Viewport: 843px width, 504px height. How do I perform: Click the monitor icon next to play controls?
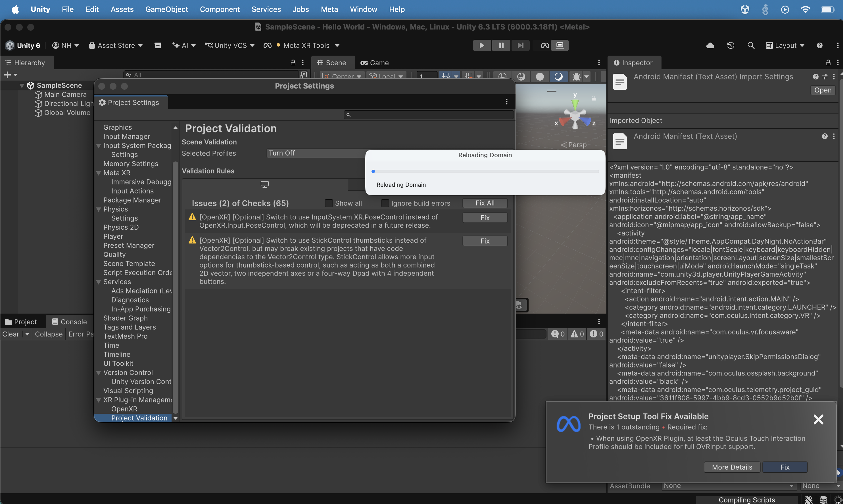pyautogui.click(x=560, y=45)
